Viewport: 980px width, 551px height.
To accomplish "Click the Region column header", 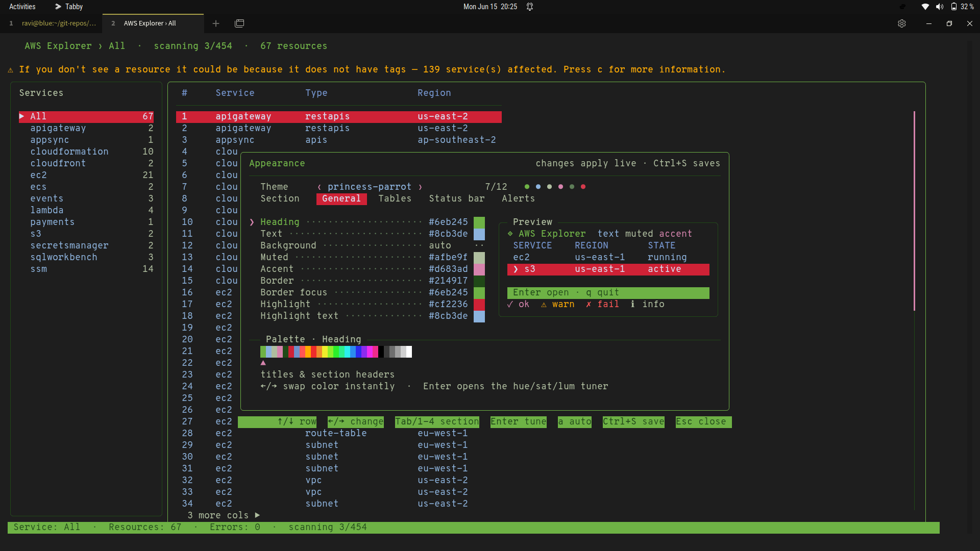I will click(434, 93).
